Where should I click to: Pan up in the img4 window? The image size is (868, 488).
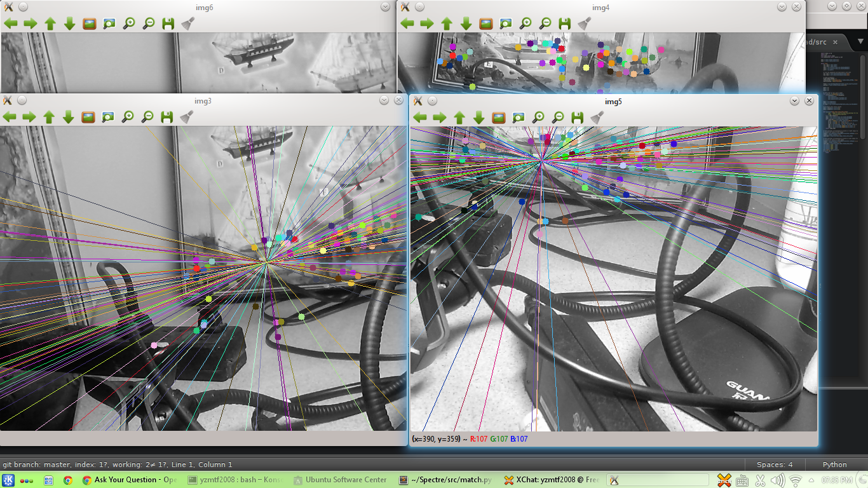[x=447, y=24]
